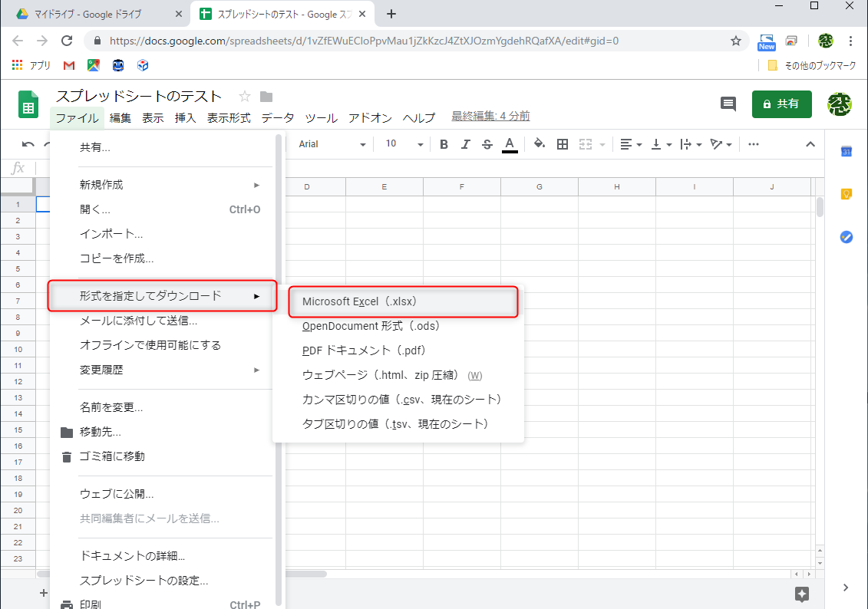Open the text color picker
Screen dimensions: 868x609
point(510,143)
